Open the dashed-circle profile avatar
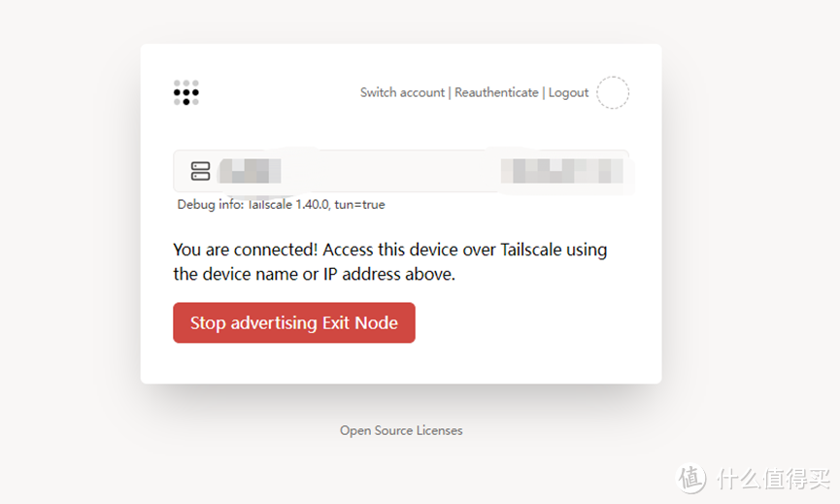Viewport: 840px width, 504px height. [613, 93]
